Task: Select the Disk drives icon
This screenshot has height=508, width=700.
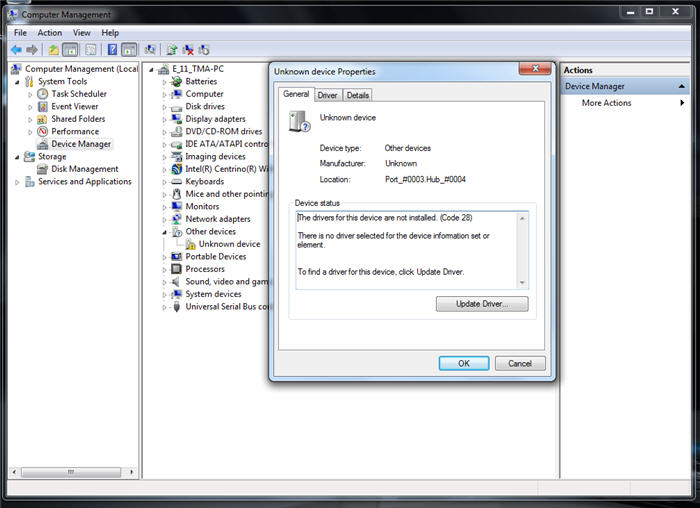Action: [x=177, y=107]
